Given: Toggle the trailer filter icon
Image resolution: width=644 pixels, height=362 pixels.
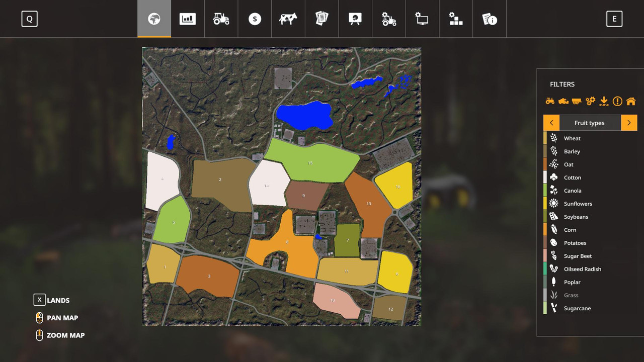Looking at the screenshot, I should tap(577, 101).
